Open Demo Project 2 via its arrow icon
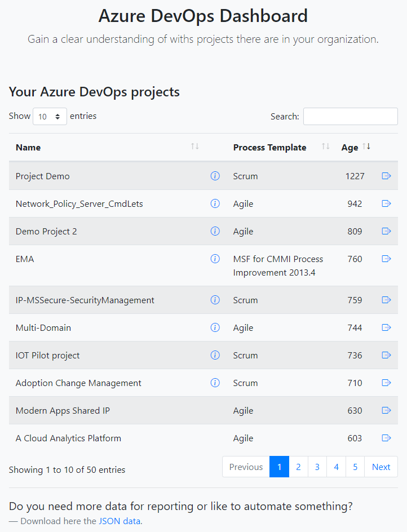Viewport: 407px width, 532px height. [386, 231]
